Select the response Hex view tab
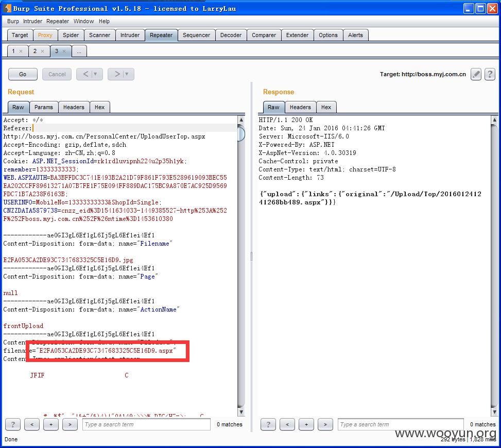Viewport: 501px width, 448px height. point(326,108)
